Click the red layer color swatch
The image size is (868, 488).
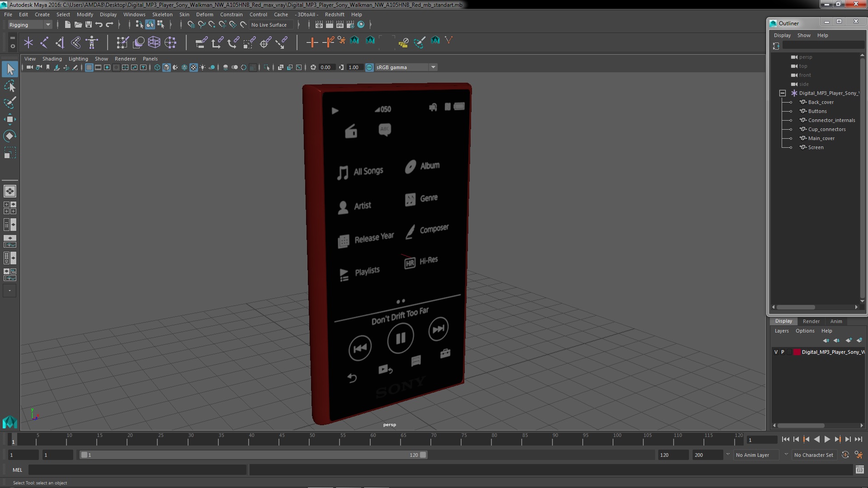pos(797,352)
